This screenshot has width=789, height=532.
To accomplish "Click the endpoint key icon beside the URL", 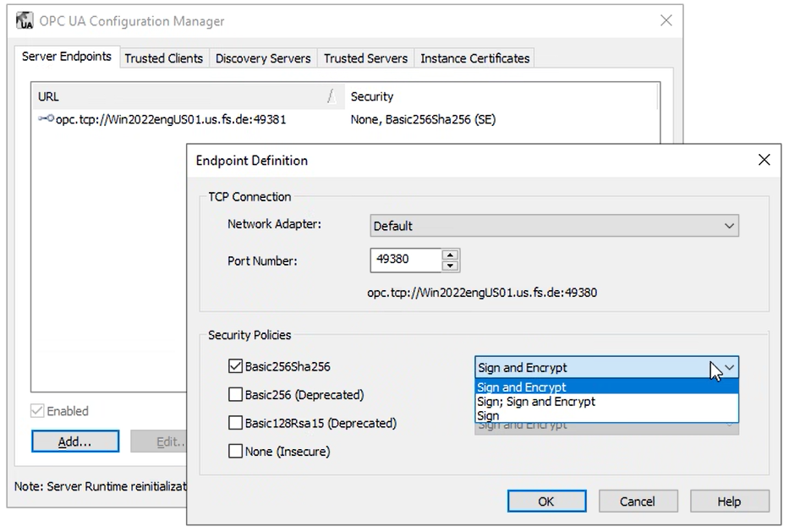I will tap(46, 119).
